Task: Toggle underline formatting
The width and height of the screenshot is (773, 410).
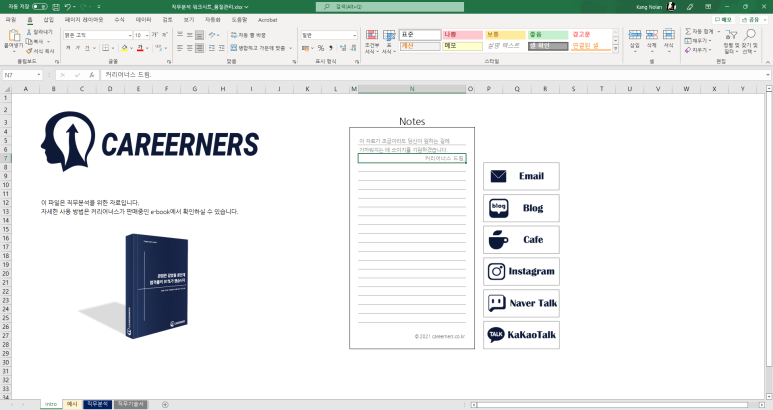Action: click(87, 48)
